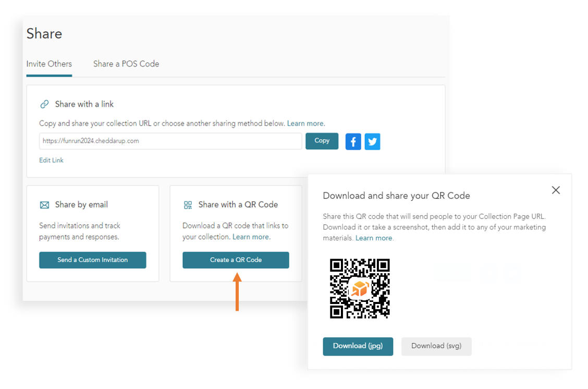Click the Create a QR Code button
The height and width of the screenshot is (389, 588).
(x=236, y=260)
